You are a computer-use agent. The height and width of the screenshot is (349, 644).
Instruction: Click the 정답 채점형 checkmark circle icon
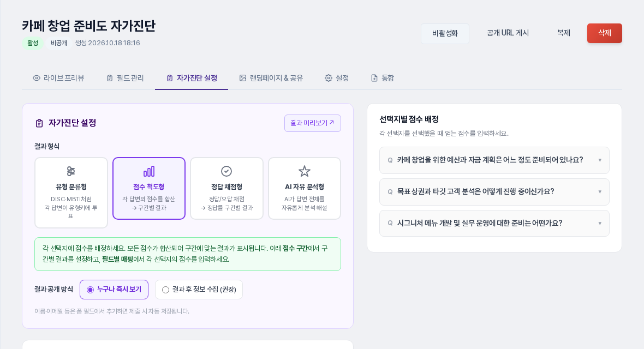point(226,171)
